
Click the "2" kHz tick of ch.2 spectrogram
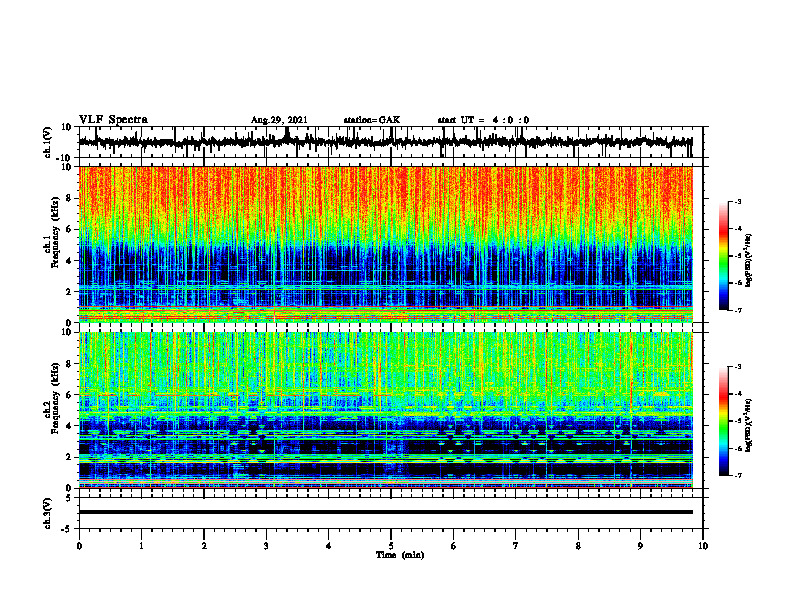click(x=69, y=457)
